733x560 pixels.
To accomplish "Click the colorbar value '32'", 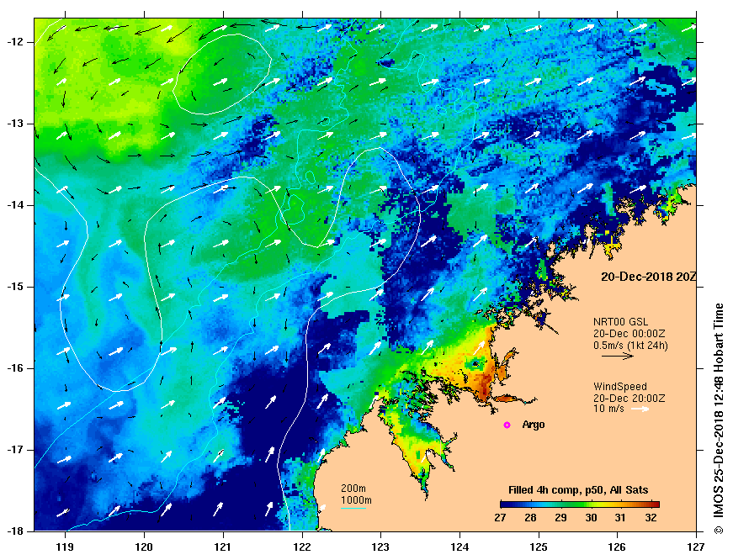I will coord(651,517).
